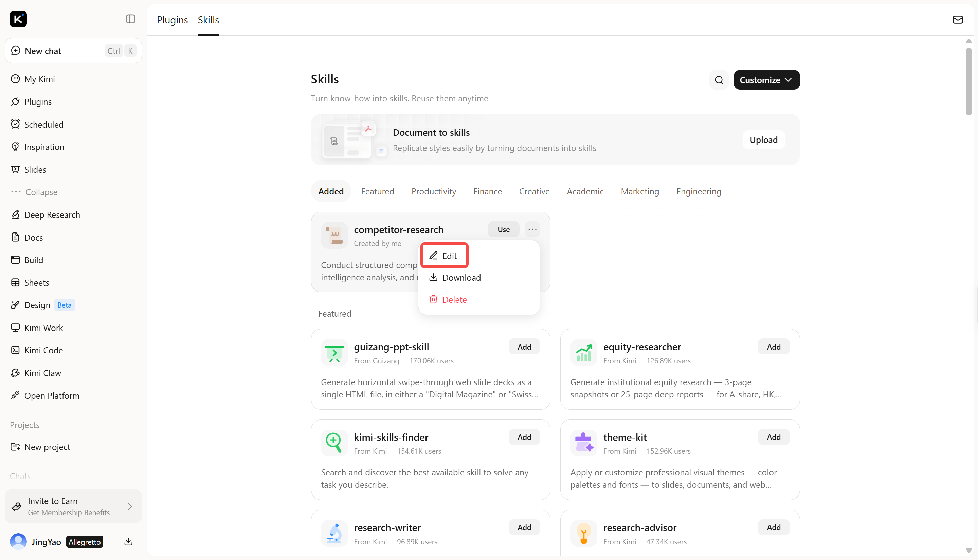Collapse the sidebar menu list
Image resolution: width=978 pixels, height=560 pixels.
[x=35, y=192]
